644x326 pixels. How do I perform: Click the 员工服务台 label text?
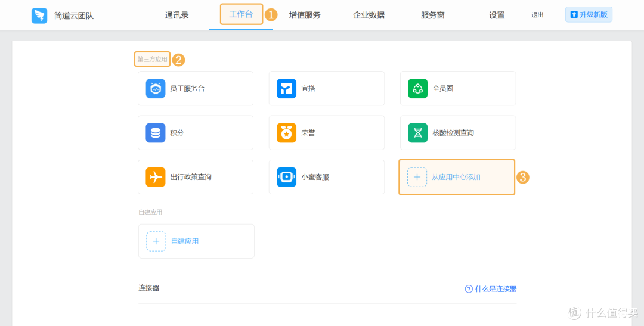pos(187,88)
